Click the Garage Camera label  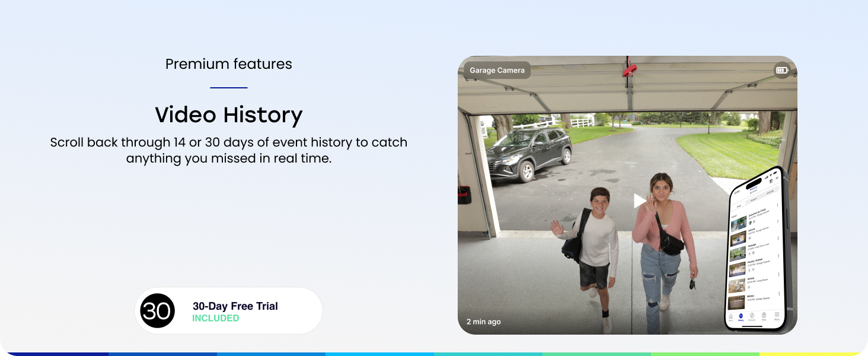point(497,70)
